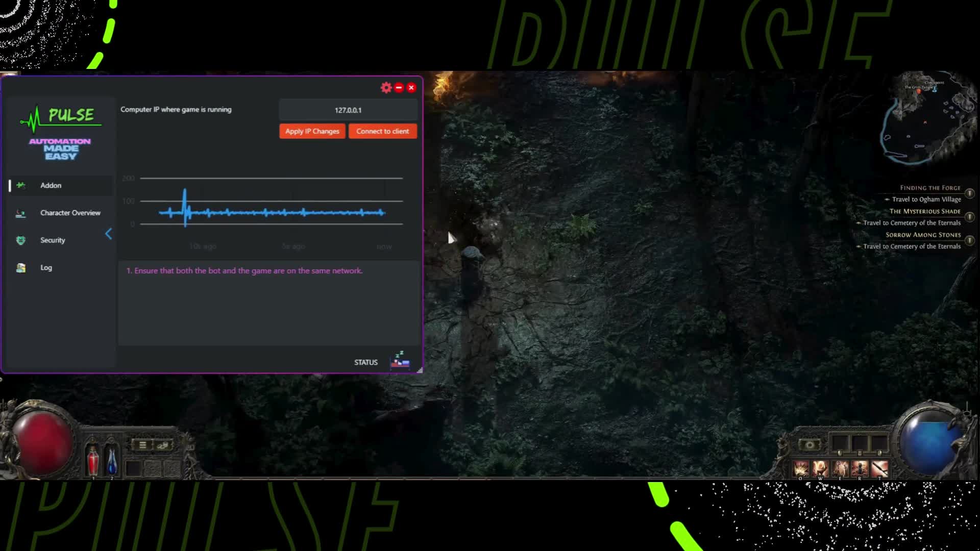Click the Connect to client button
This screenshot has height=551, width=980.
(382, 131)
